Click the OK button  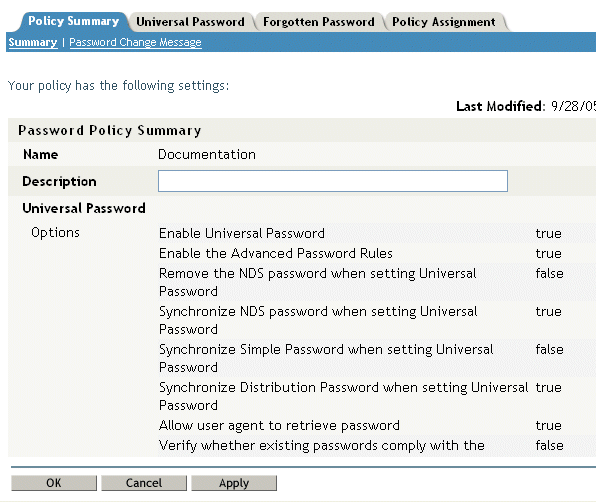54,483
